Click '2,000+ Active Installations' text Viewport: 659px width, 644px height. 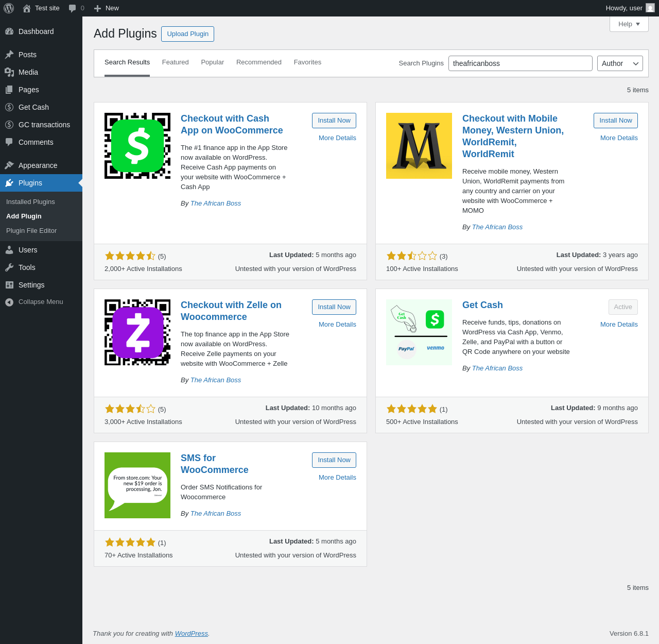pos(143,269)
